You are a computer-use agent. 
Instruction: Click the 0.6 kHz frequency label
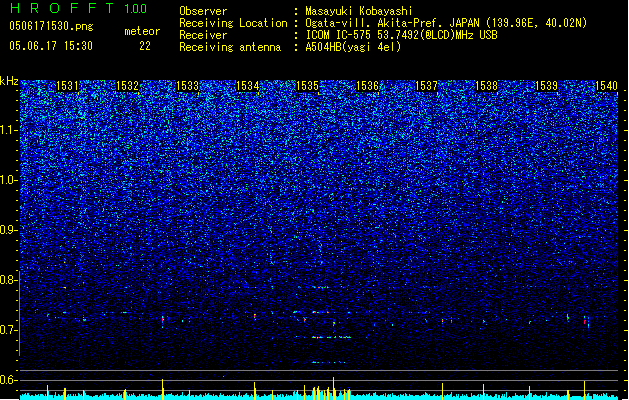coord(9,380)
